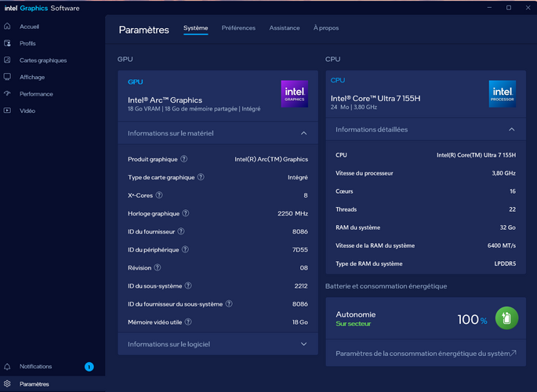The width and height of the screenshot is (537, 392).
Task: Click the Notifications bell icon
Action: (7, 366)
